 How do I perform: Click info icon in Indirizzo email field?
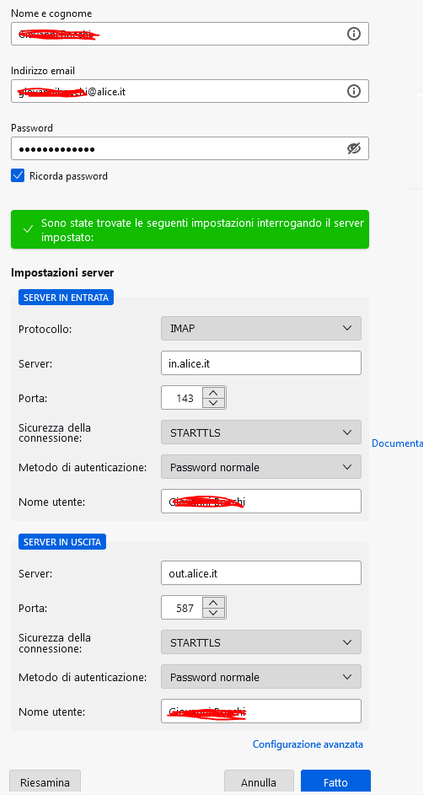(354, 91)
